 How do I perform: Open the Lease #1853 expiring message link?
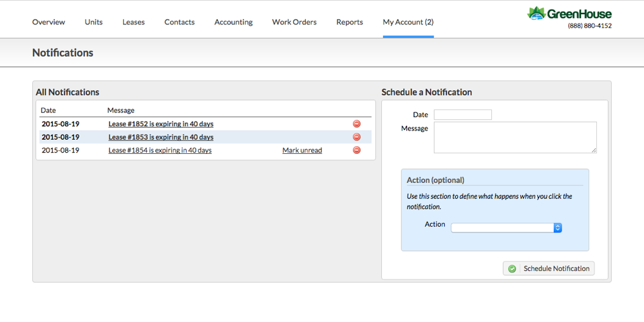[x=160, y=137]
